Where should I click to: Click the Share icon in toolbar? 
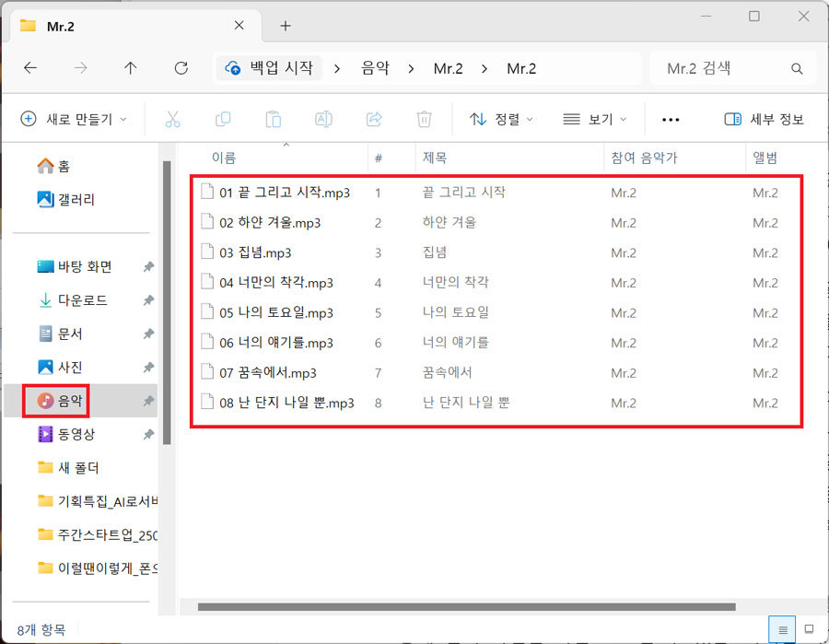pyautogui.click(x=374, y=119)
